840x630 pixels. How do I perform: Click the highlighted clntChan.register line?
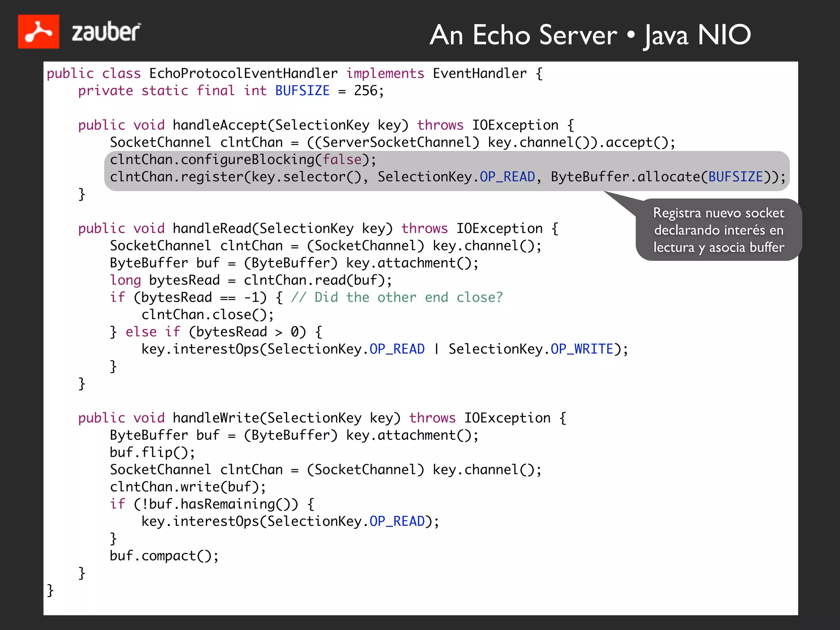[447, 177]
